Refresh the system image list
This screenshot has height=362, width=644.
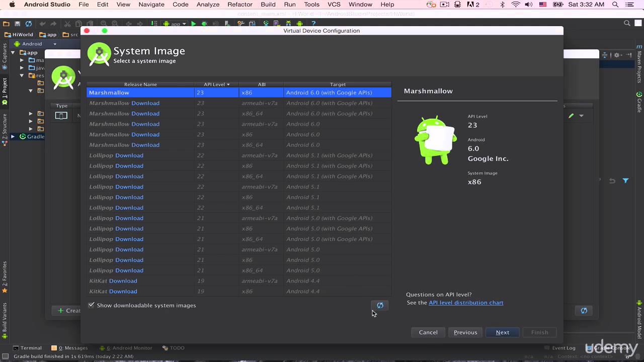pyautogui.click(x=380, y=305)
